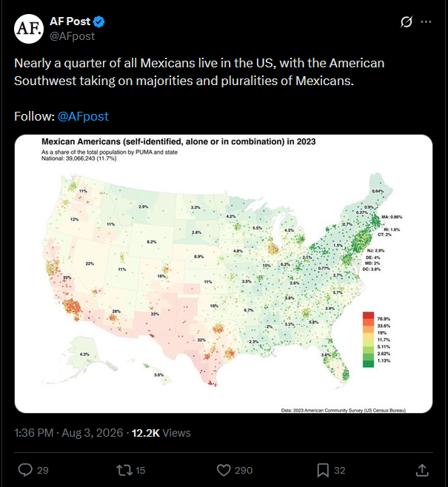Click the 290 likes count
Image resolution: width=448 pixels, height=487 pixels.
244,471
